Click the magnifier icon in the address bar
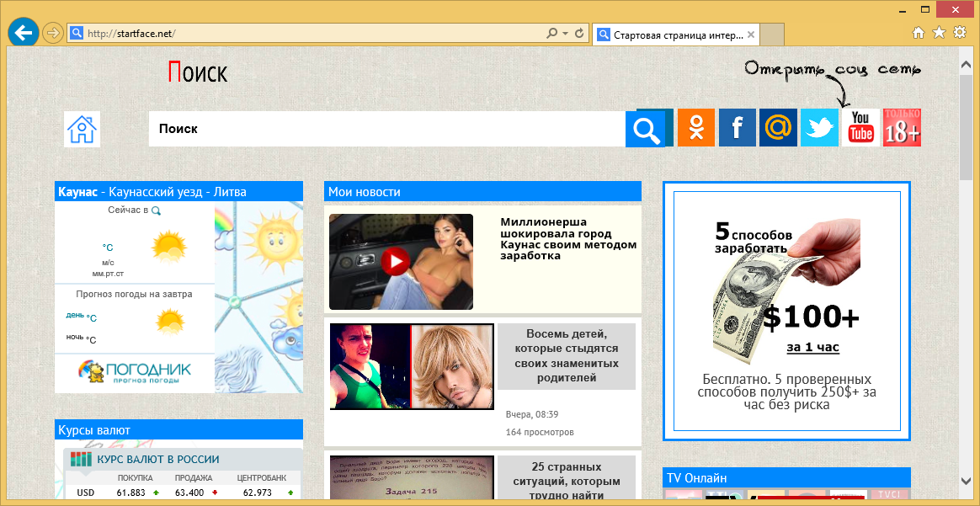The height and width of the screenshot is (506, 980). pyautogui.click(x=551, y=33)
